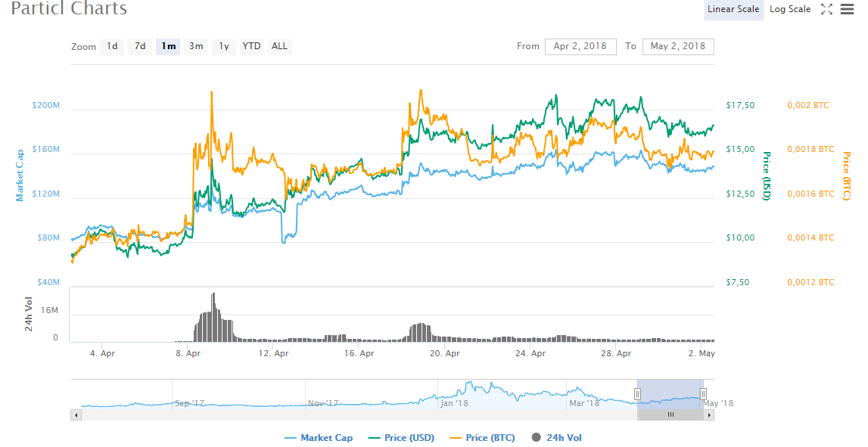The height and width of the screenshot is (447, 868).
Task: Click the 24h Vol axis title
Action: tap(29, 314)
